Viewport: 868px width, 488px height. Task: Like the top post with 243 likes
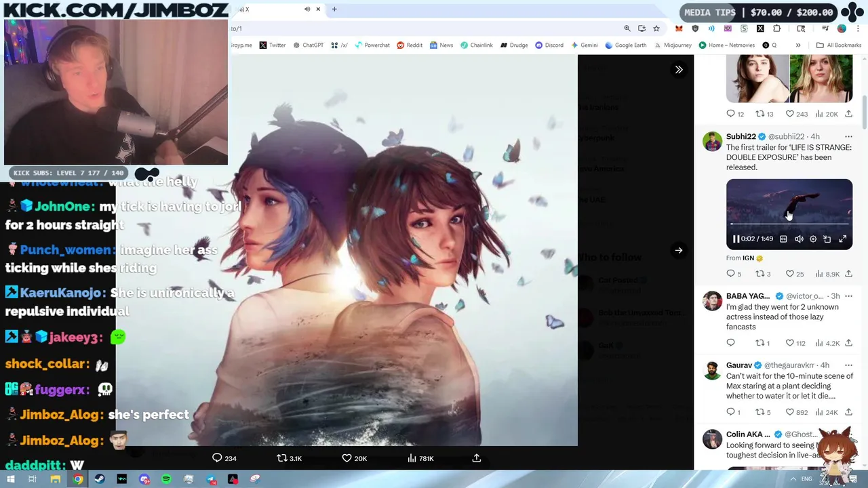(x=797, y=114)
